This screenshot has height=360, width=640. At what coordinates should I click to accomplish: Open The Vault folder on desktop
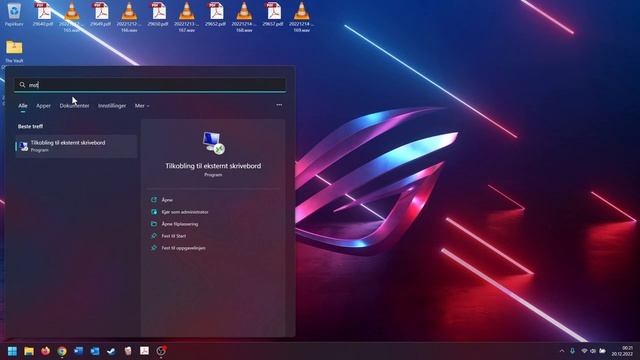tap(14, 51)
